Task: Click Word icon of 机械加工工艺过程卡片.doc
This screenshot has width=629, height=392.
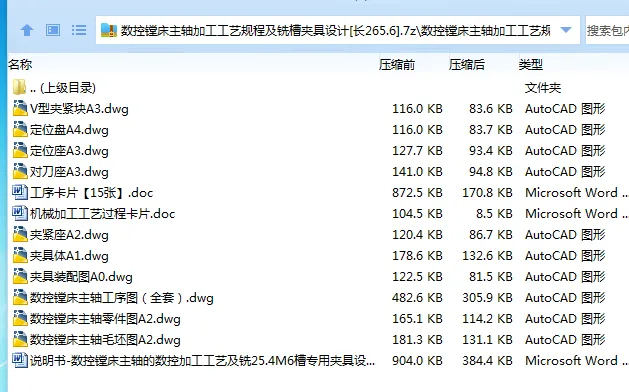Action: coord(20,213)
